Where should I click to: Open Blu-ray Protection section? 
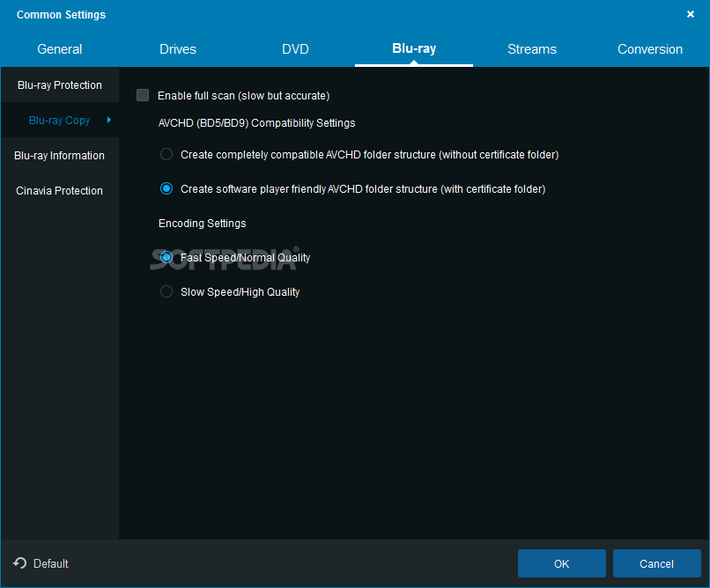click(x=60, y=85)
